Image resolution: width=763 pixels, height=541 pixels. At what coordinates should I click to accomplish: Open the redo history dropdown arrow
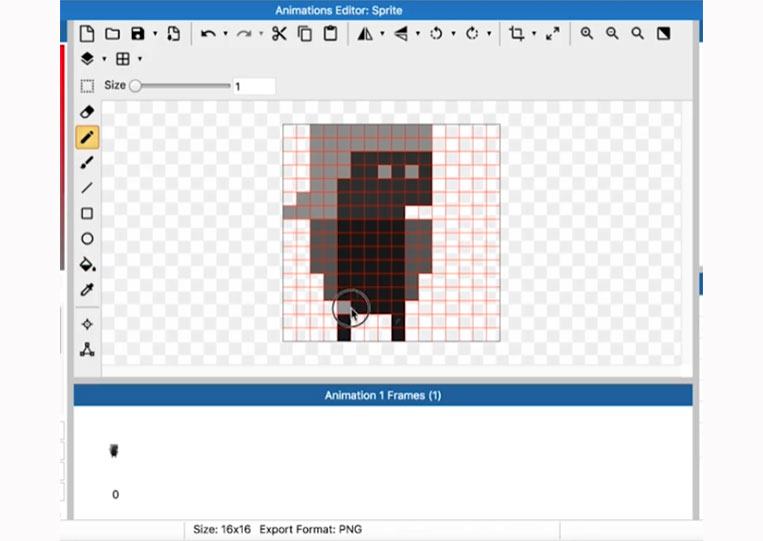tap(261, 34)
